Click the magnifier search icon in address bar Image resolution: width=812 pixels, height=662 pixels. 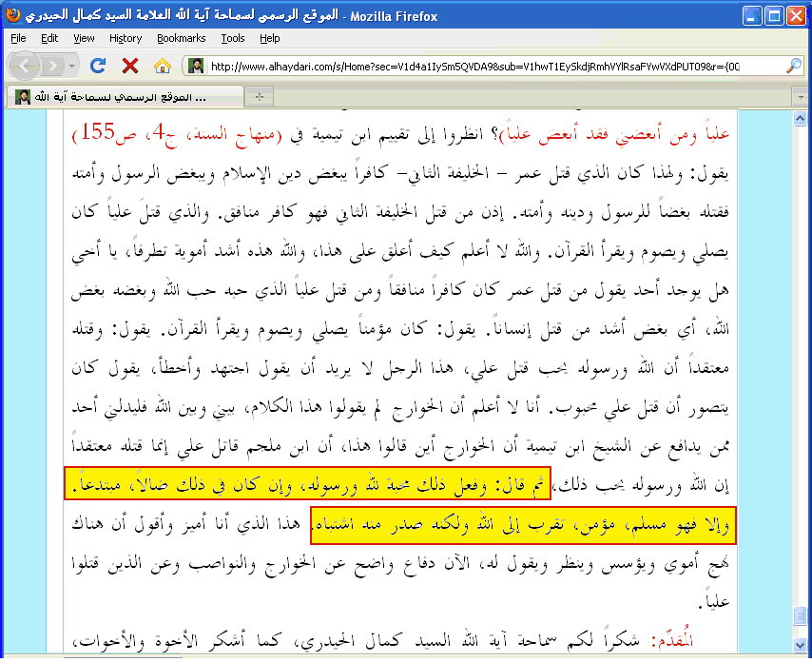[x=793, y=66]
